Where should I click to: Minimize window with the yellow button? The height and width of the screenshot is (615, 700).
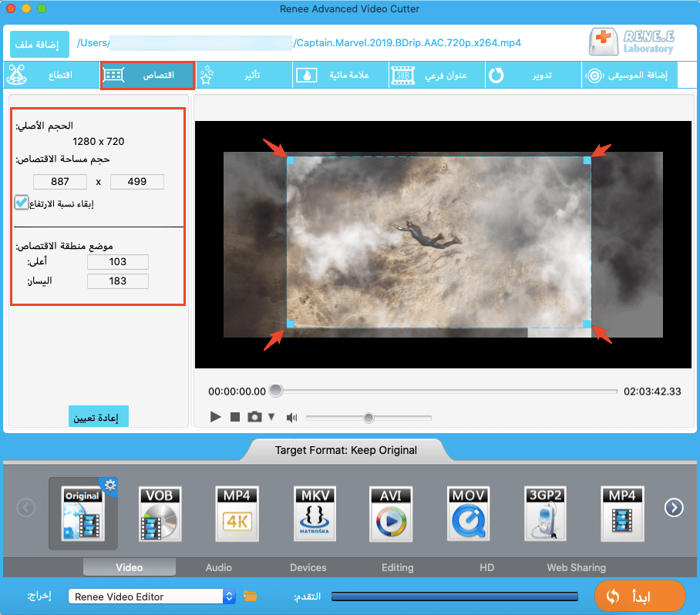[x=26, y=8]
